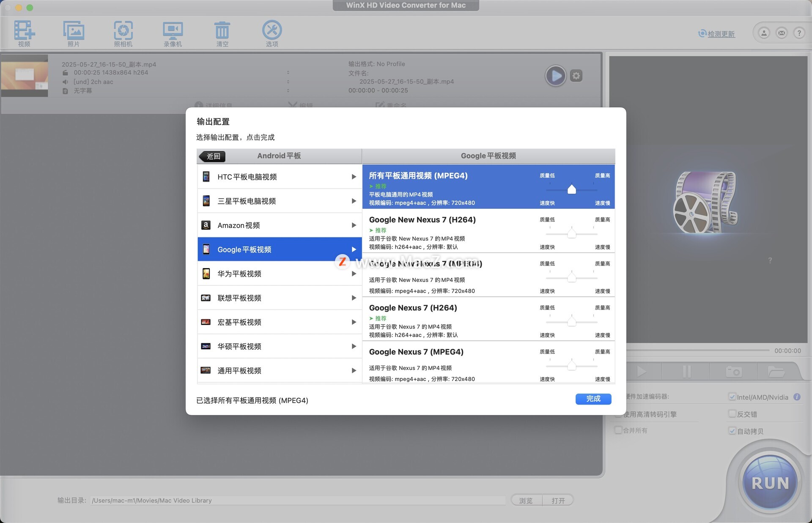
Task: Select the "宏基平板视频" label
Action: click(x=239, y=322)
